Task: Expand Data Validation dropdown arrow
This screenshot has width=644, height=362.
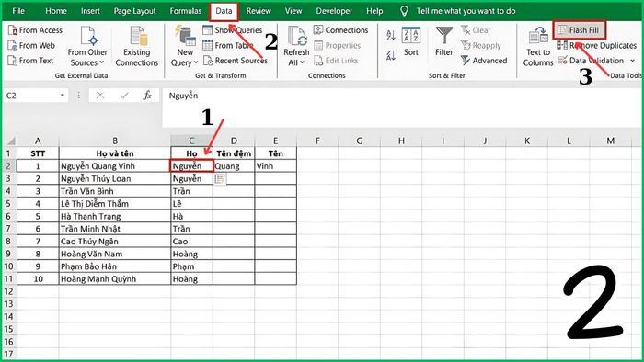Action: click(633, 61)
